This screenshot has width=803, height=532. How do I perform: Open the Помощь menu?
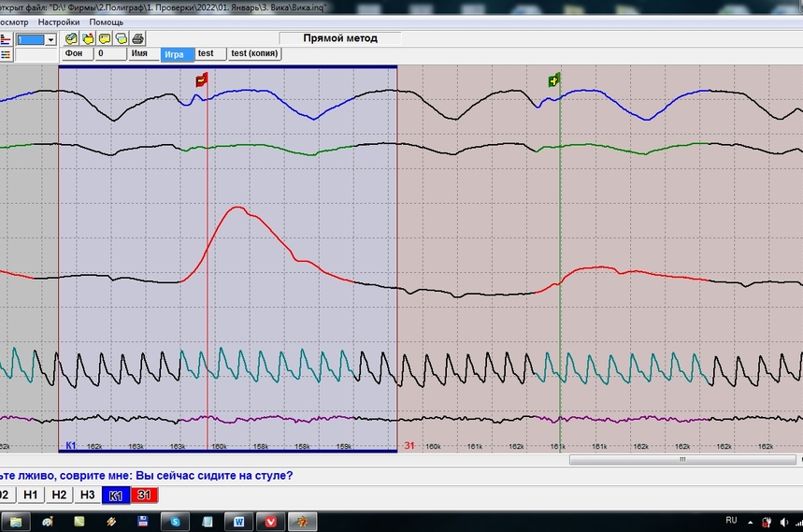click(107, 22)
